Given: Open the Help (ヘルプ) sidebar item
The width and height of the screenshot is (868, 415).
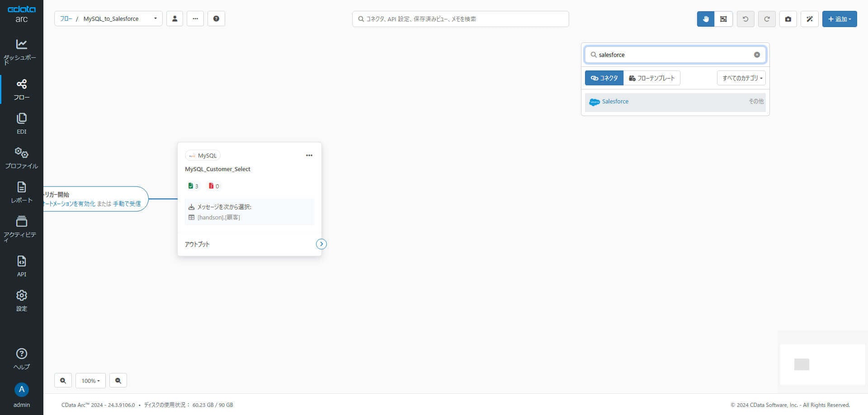Looking at the screenshot, I should pyautogui.click(x=21, y=359).
